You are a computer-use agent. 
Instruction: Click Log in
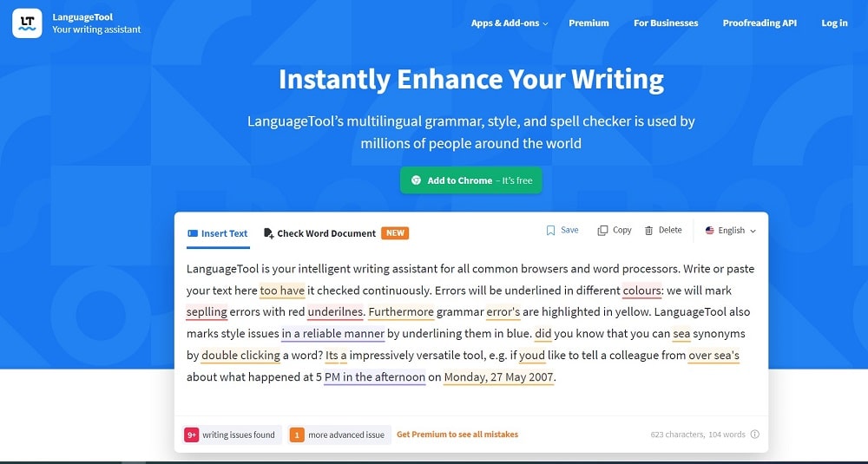(x=834, y=23)
